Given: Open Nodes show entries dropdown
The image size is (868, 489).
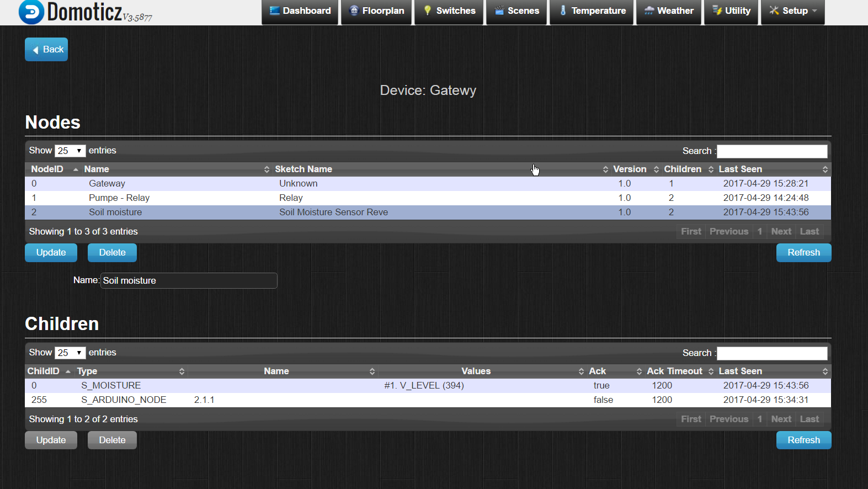Looking at the screenshot, I should 70,151.
